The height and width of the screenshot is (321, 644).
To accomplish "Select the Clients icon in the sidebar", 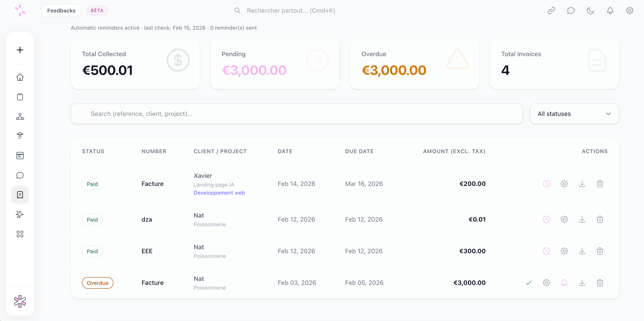I will coord(20,116).
